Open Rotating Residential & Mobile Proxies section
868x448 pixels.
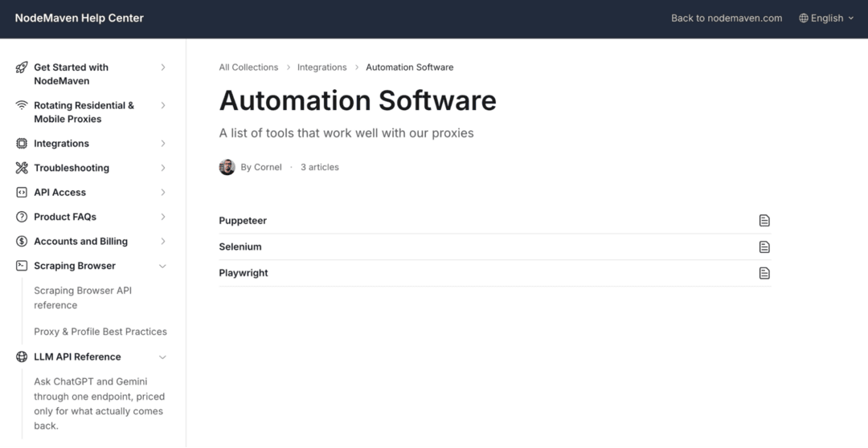coord(84,112)
